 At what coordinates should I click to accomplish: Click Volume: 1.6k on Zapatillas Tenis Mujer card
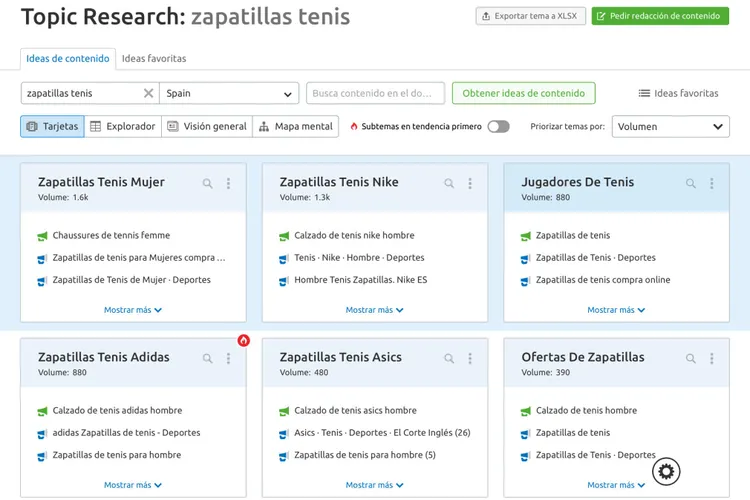pos(63,197)
